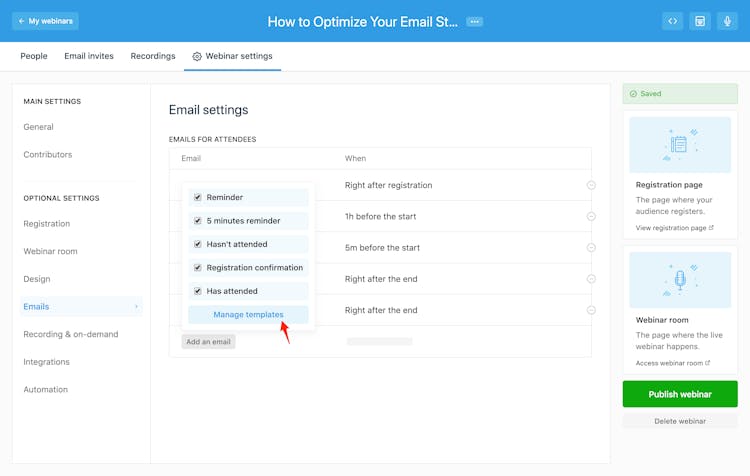Viewport: 750px width, 476px height.
Task: Click the registration page illustration
Action: click(680, 145)
